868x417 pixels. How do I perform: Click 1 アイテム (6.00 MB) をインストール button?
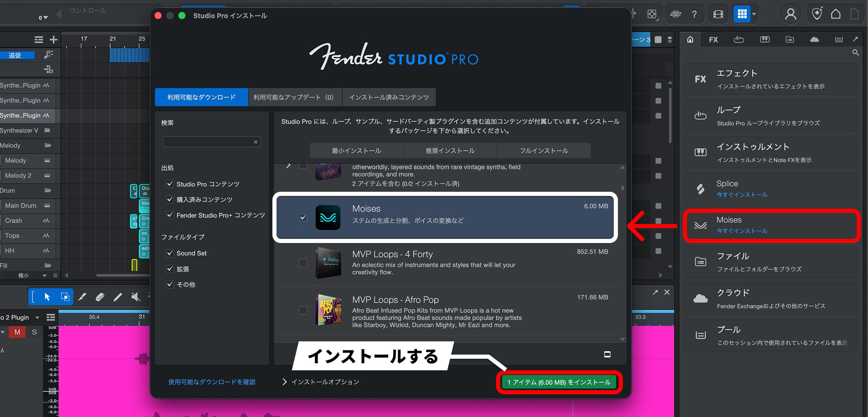tap(559, 382)
